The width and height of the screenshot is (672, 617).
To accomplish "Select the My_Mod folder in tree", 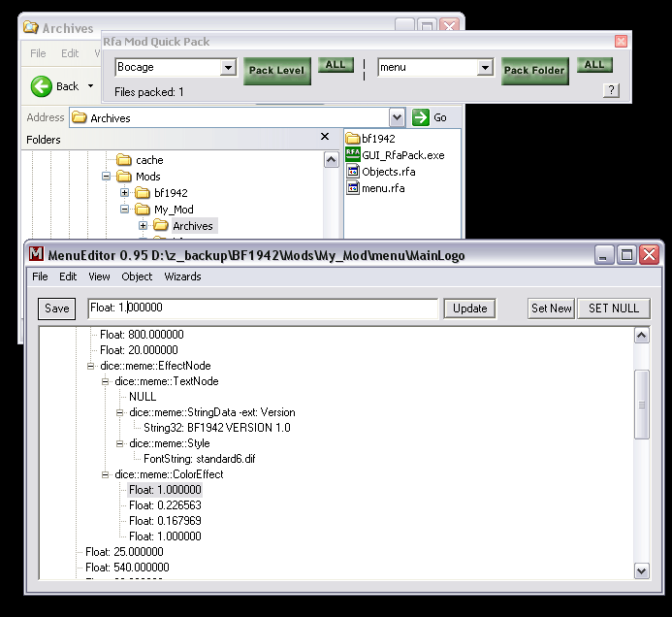I will pyautogui.click(x=164, y=210).
